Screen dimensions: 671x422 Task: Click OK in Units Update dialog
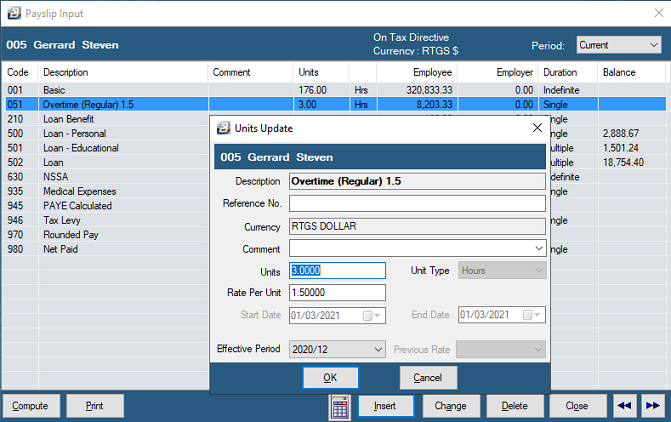tap(330, 377)
